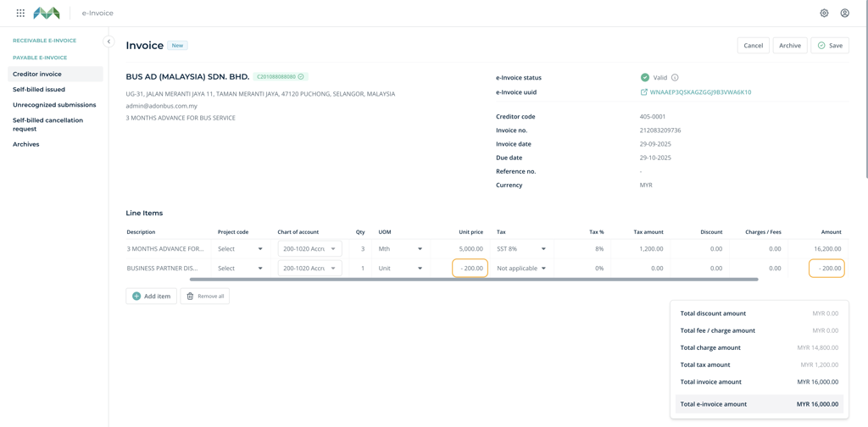Open the user profile icon
This screenshot has height=427, width=868.
pos(845,13)
